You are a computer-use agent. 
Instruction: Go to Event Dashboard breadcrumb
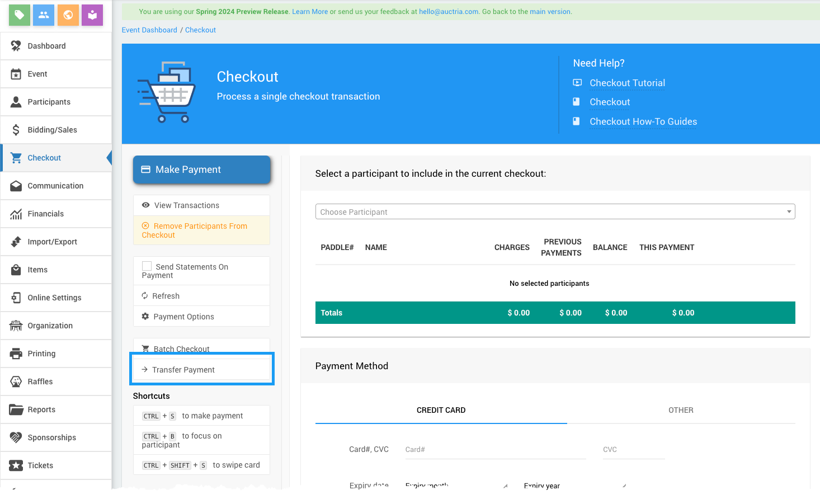tap(149, 30)
